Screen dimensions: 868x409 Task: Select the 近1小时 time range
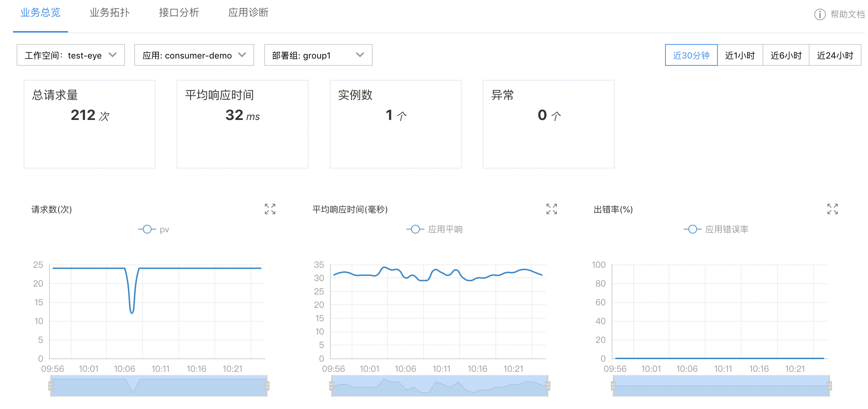click(740, 55)
